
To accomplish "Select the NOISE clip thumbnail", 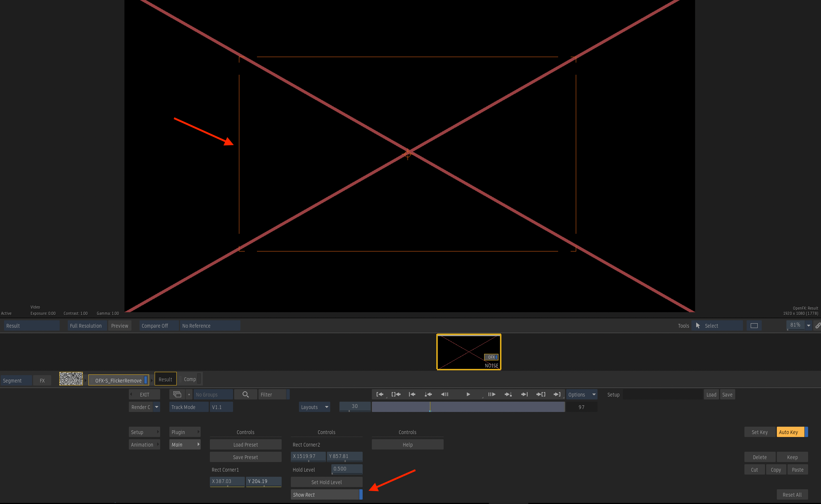I will (x=468, y=352).
